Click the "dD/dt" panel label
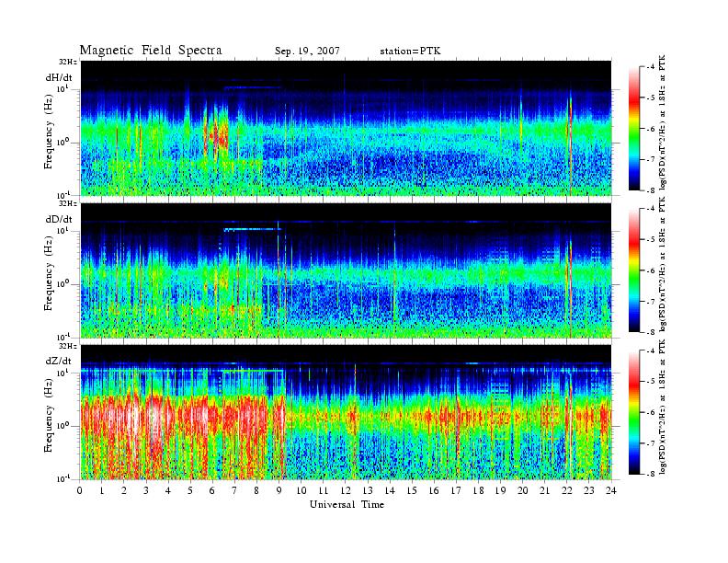This screenshot has height=563, width=728. click(59, 219)
